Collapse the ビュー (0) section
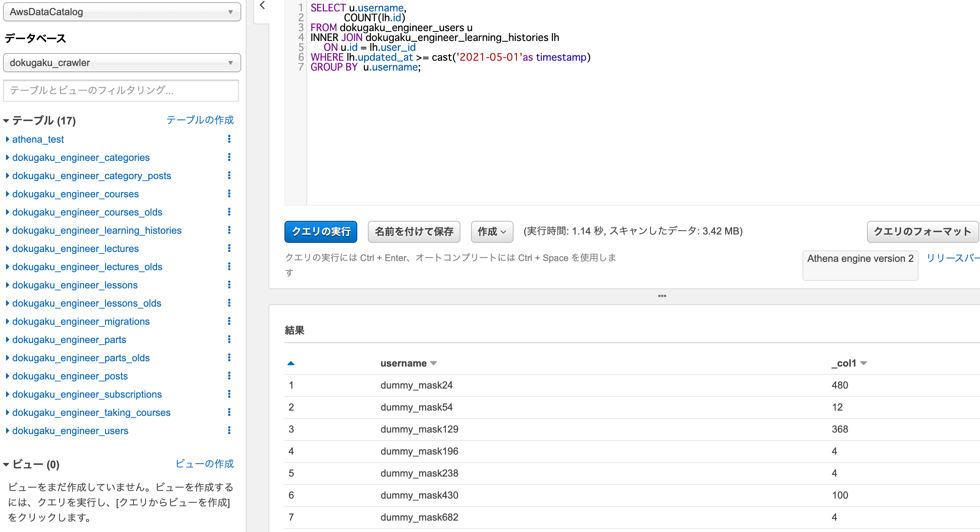Screen dimensions: 980x532 6,464
